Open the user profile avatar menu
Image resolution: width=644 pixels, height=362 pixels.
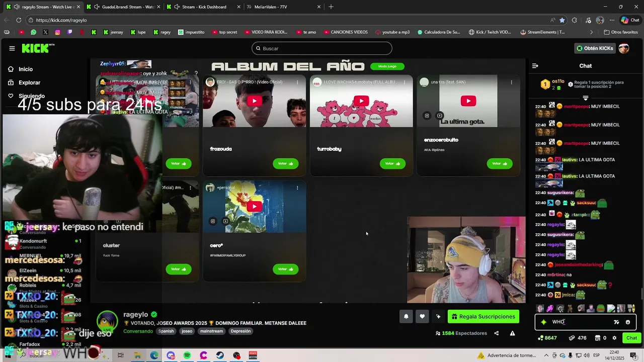click(624, 48)
